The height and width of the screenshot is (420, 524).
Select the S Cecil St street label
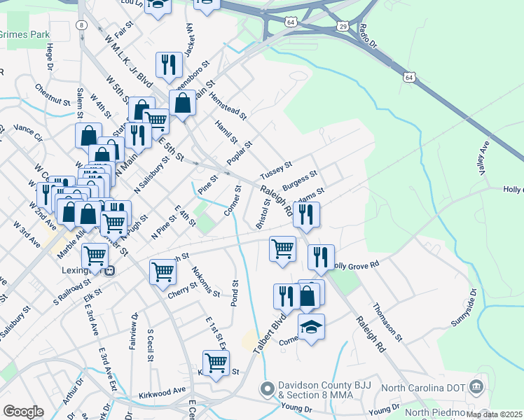click(x=151, y=345)
